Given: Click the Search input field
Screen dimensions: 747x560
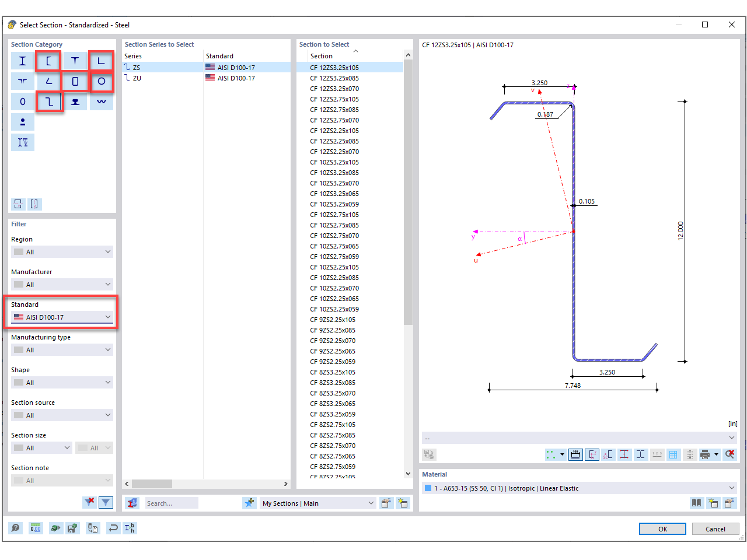Looking at the screenshot, I should pyautogui.click(x=171, y=503).
